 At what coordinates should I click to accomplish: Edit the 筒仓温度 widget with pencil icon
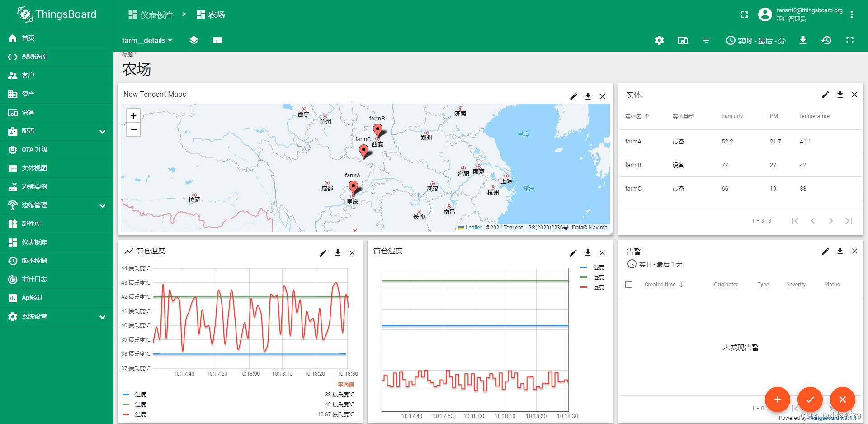click(323, 253)
